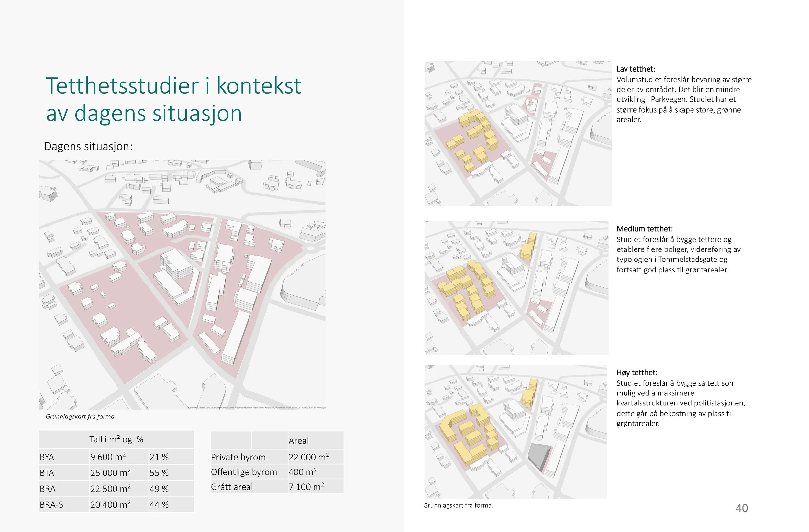Viewport: 809px width, 532px height.
Task: Click the heading 'Dagens situasjon:'
Action: tap(88, 146)
